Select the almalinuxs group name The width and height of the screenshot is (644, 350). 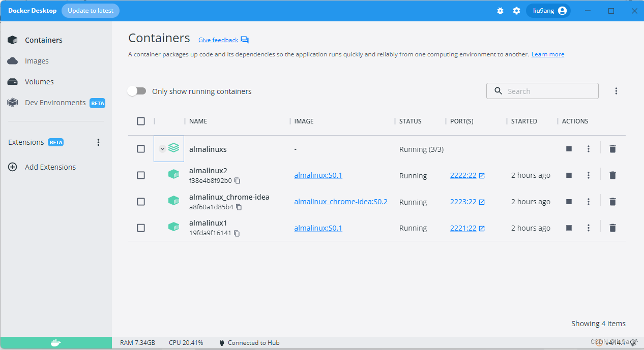(208, 149)
